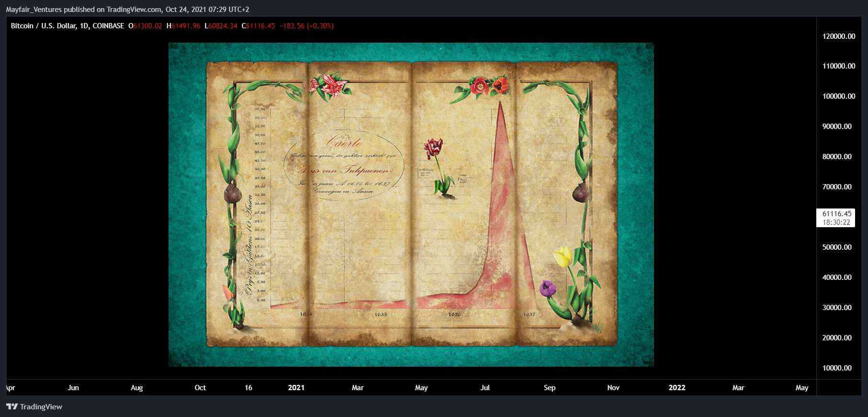This screenshot has width=868, height=417.
Task: Click the 30000.00 price axis label
Action: click(x=837, y=308)
